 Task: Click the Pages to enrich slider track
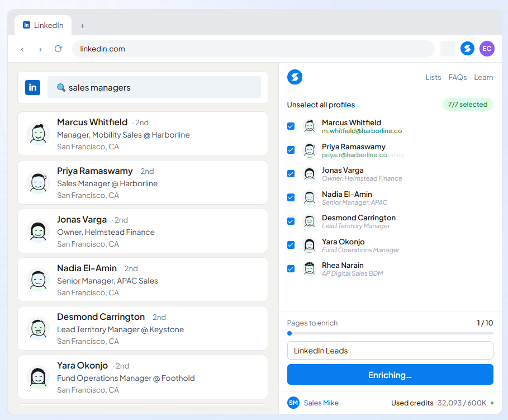(390, 333)
